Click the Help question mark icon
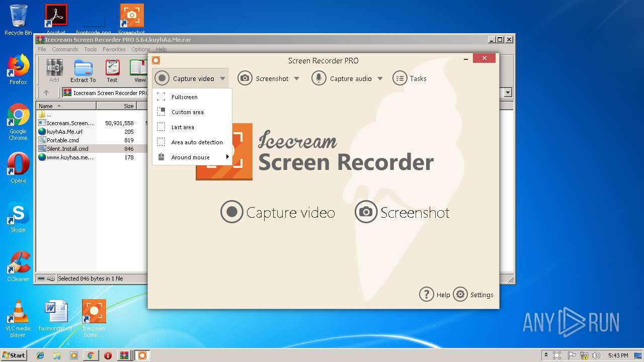This screenshot has height=362, width=644. coord(426,295)
